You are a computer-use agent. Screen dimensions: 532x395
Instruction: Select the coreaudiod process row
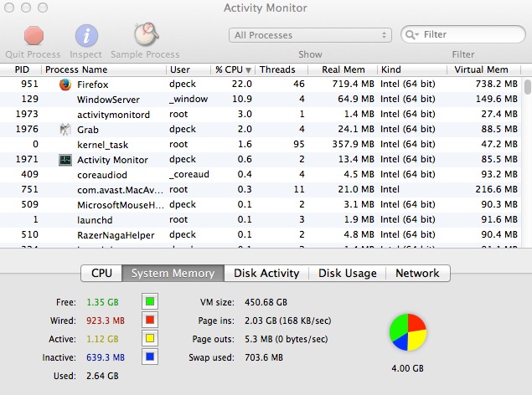(x=261, y=174)
